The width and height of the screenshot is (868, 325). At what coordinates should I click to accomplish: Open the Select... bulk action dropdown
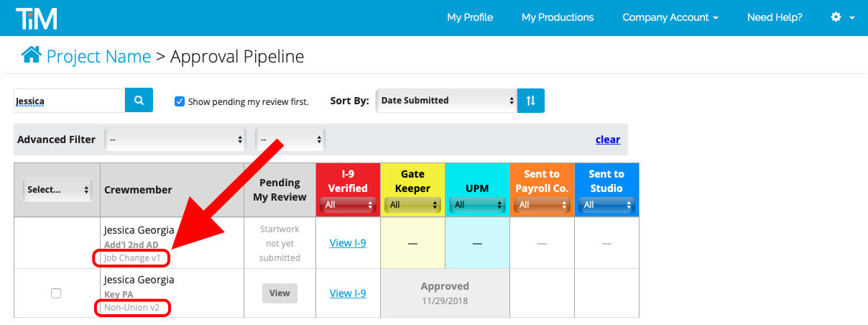coord(57,190)
